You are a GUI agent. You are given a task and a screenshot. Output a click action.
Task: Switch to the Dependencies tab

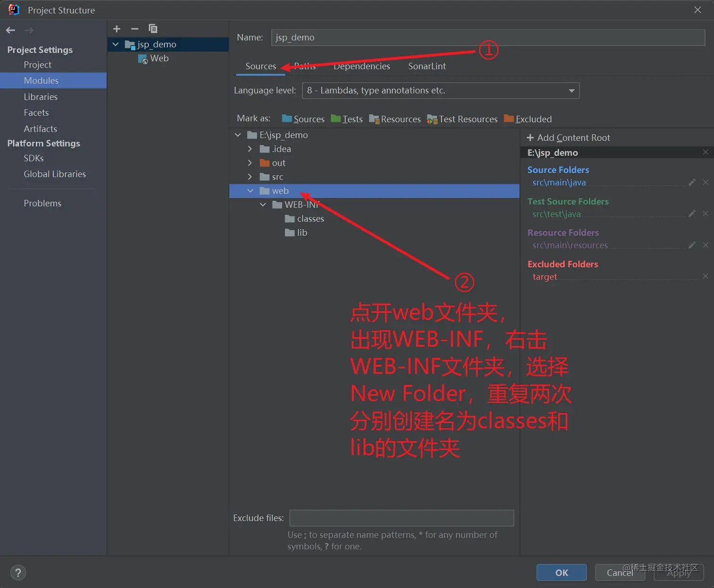point(362,66)
